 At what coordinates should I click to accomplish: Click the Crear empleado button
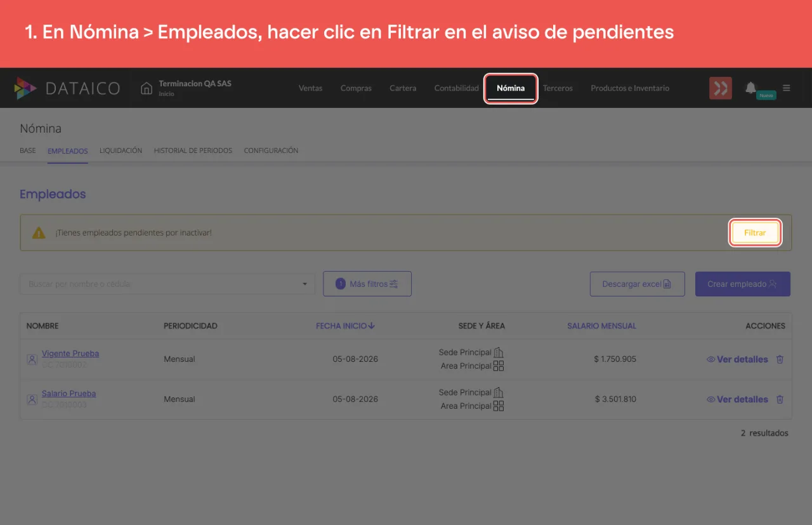(x=742, y=284)
